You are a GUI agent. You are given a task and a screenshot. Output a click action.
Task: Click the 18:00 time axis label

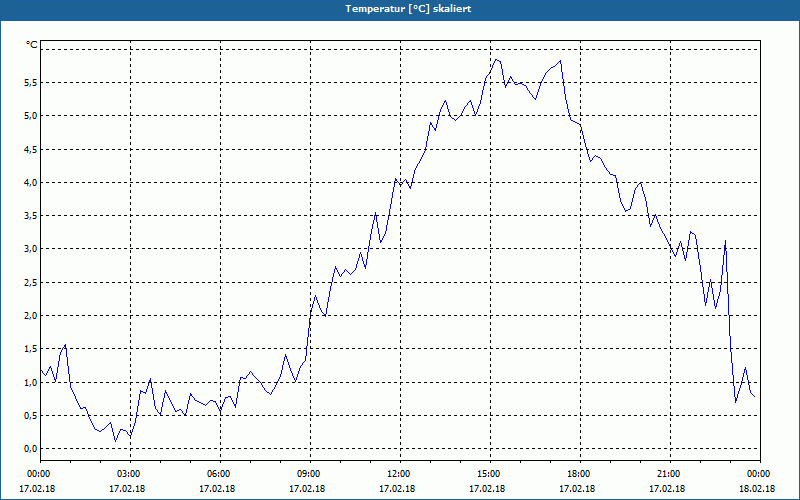[x=580, y=474]
